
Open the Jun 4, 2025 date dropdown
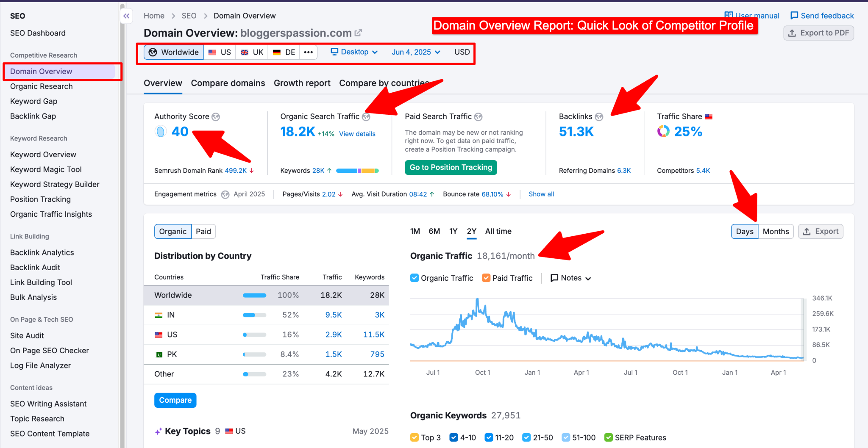click(416, 52)
